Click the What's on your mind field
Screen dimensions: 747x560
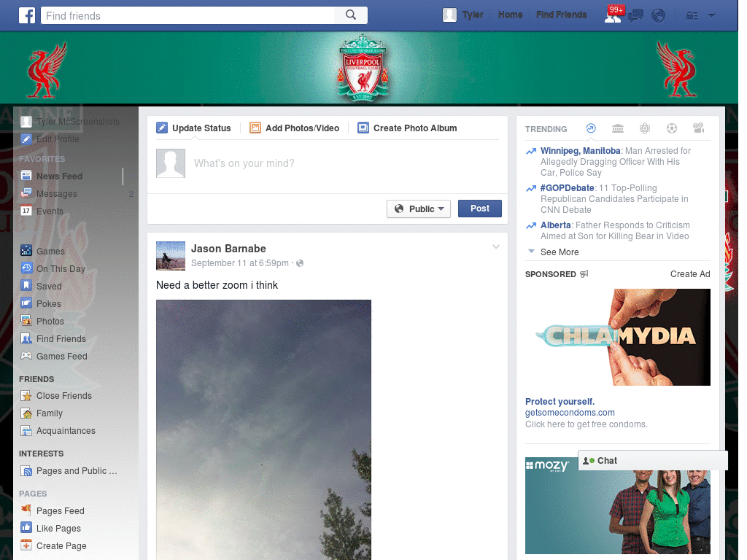click(292, 163)
